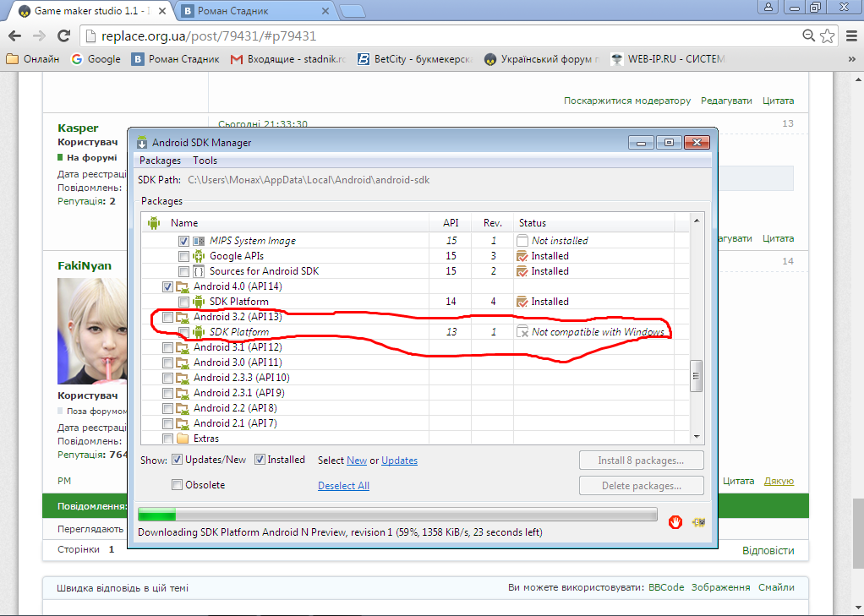Image resolution: width=864 pixels, height=616 pixels.
Task: Check the Android 3.0 (API 11) checkbox
Action: (167, 363)
